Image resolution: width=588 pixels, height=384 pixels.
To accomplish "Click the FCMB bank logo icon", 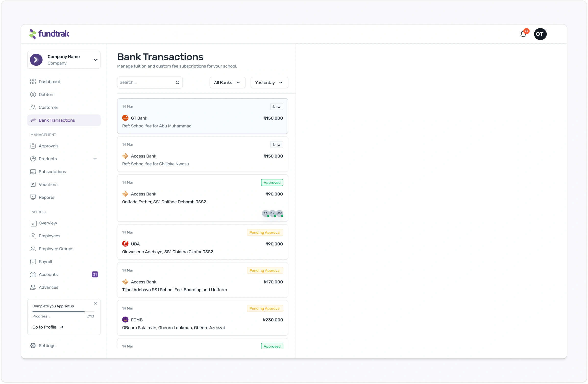I will [x=125, y=320].
